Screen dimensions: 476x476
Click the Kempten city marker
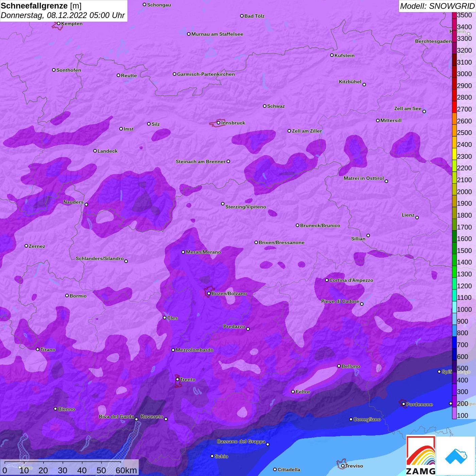(58, 23)
